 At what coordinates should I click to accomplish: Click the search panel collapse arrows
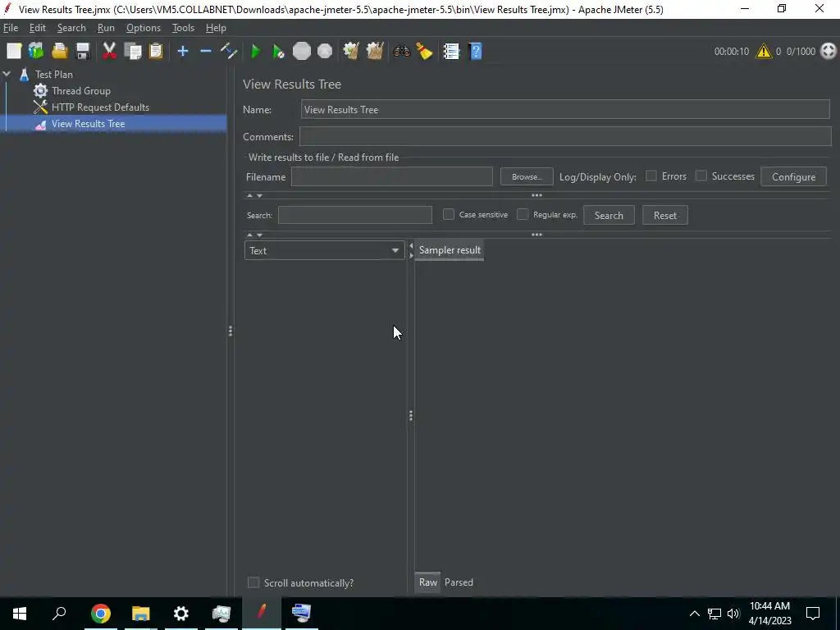[x=254, y=235]
